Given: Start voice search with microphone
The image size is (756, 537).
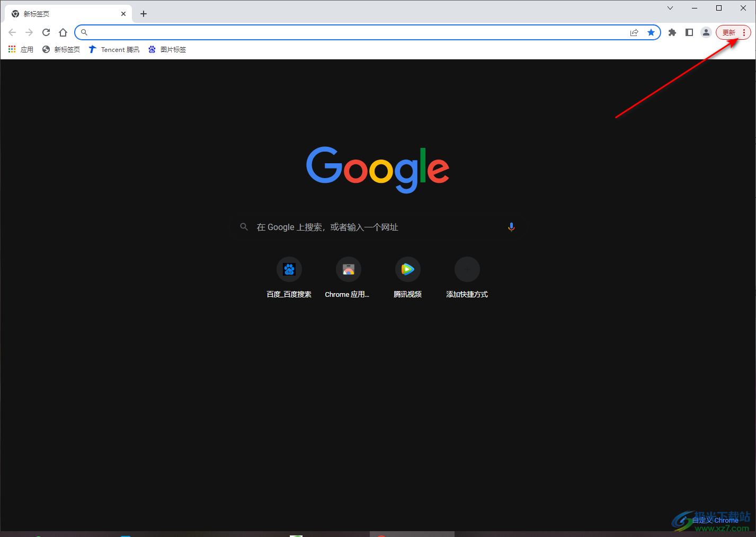Looking at the screenshot, I should pos(511,227).
